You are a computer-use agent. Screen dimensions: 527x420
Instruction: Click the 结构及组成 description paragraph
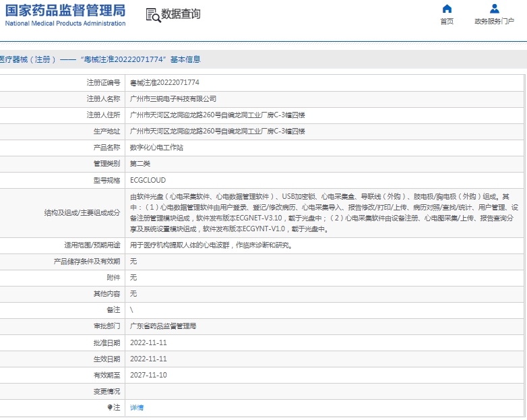click(324, 213)
